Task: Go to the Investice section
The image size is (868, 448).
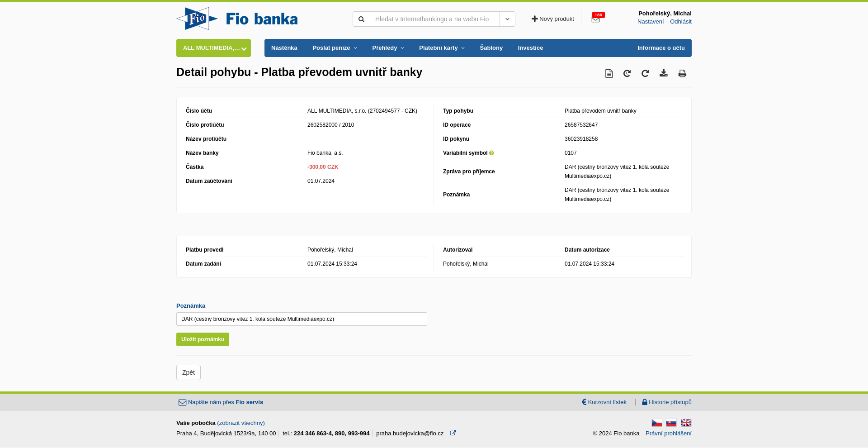Action: 530,48
